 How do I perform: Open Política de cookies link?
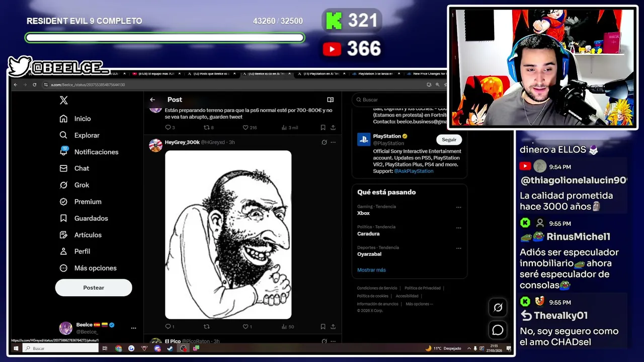click(372, 296)
